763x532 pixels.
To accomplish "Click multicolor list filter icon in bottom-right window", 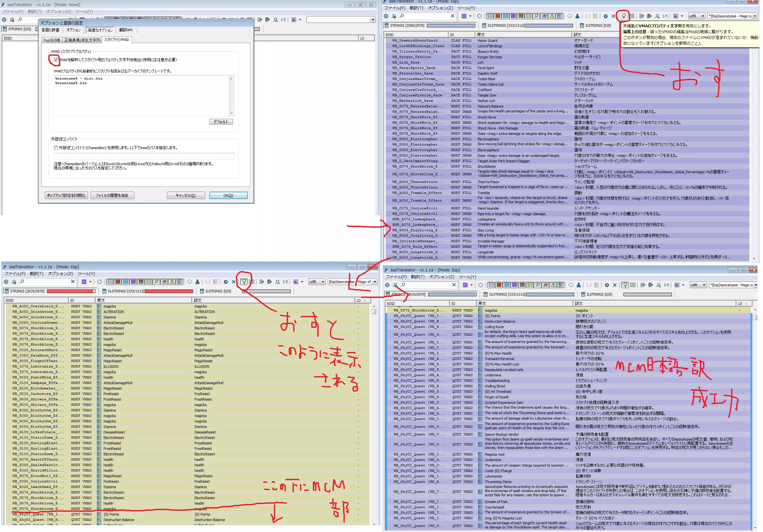I will click(522, 285).
